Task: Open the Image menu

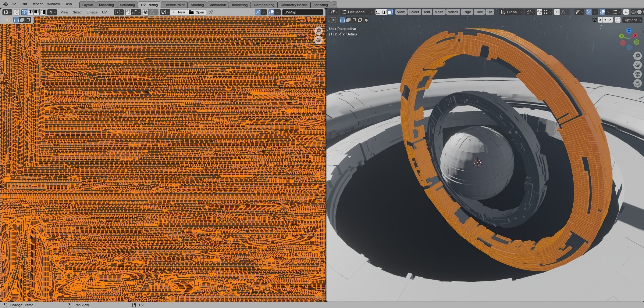Action: click(x=92, y=12)
